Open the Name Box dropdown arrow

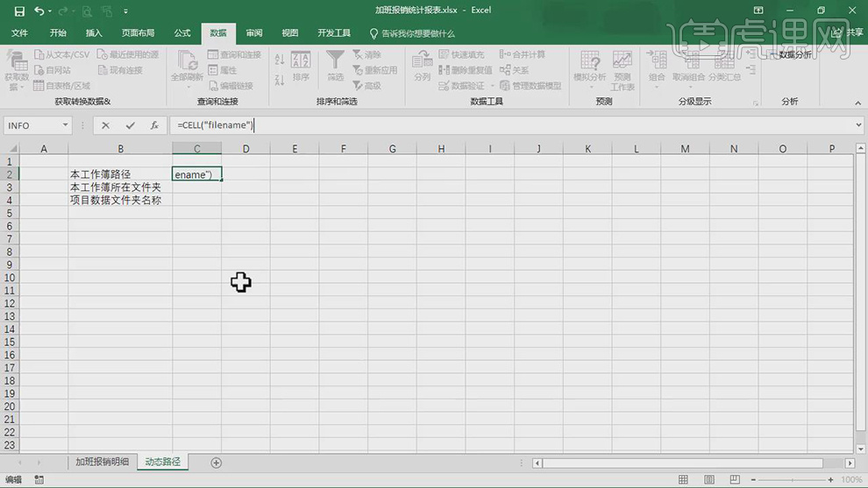pyautogui.click(x=66, y=125)
